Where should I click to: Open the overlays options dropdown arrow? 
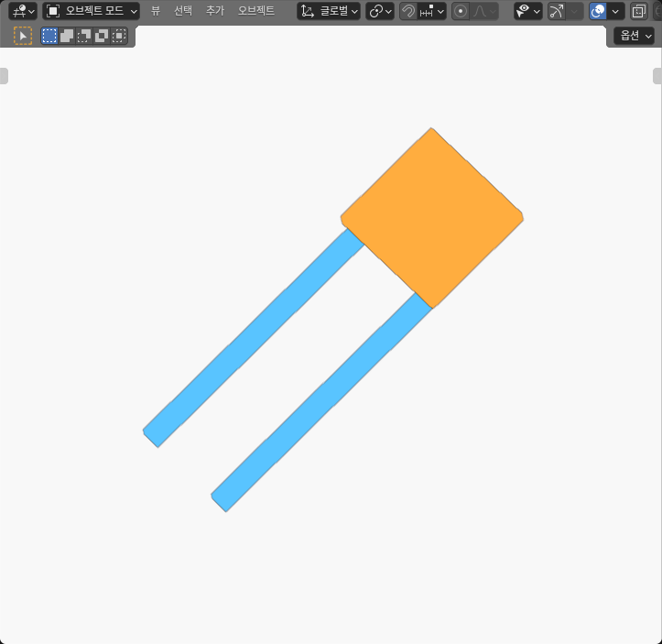pos(615,11)
